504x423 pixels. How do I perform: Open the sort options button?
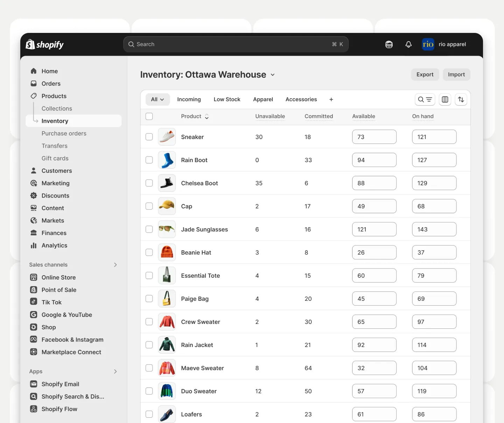461,99
